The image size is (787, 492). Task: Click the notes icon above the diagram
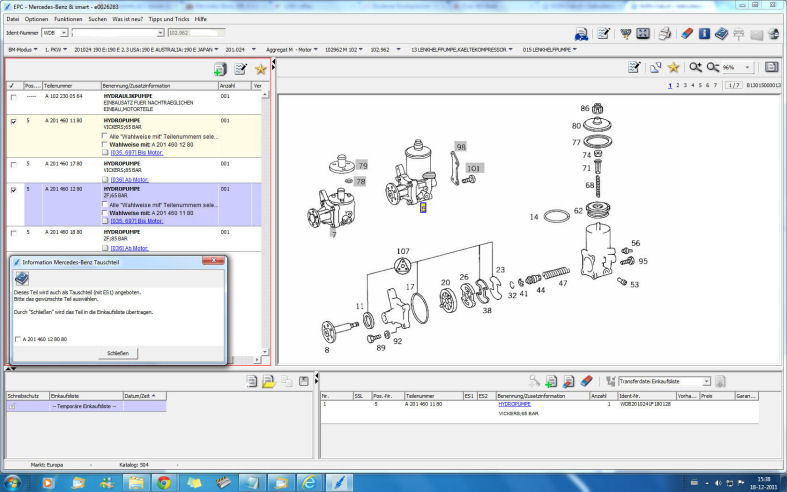[634, 67]
